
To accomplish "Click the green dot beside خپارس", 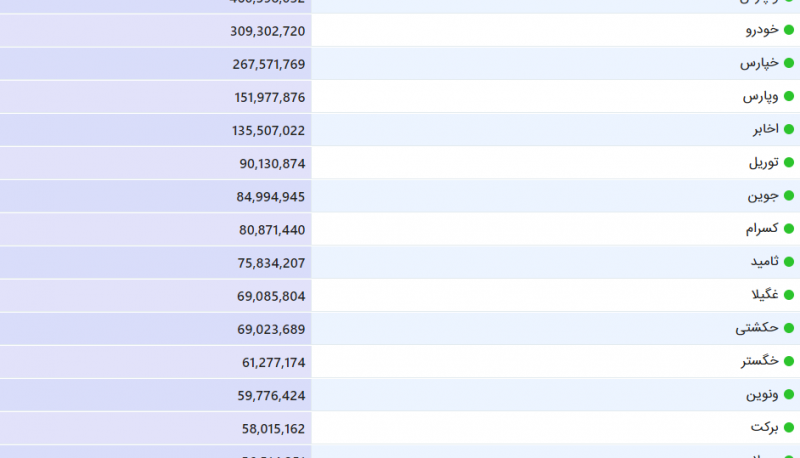I will click(789, 63).
